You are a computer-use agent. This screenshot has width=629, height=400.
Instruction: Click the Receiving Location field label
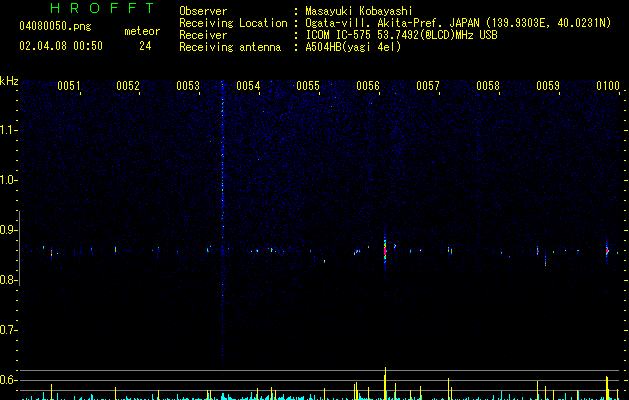click(x=233, y=24)
